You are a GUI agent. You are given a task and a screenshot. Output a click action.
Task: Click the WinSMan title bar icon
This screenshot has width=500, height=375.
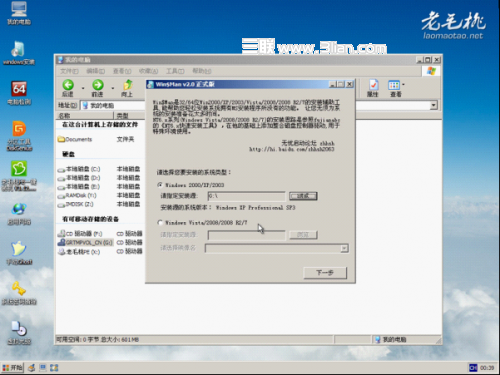point(150,84)
